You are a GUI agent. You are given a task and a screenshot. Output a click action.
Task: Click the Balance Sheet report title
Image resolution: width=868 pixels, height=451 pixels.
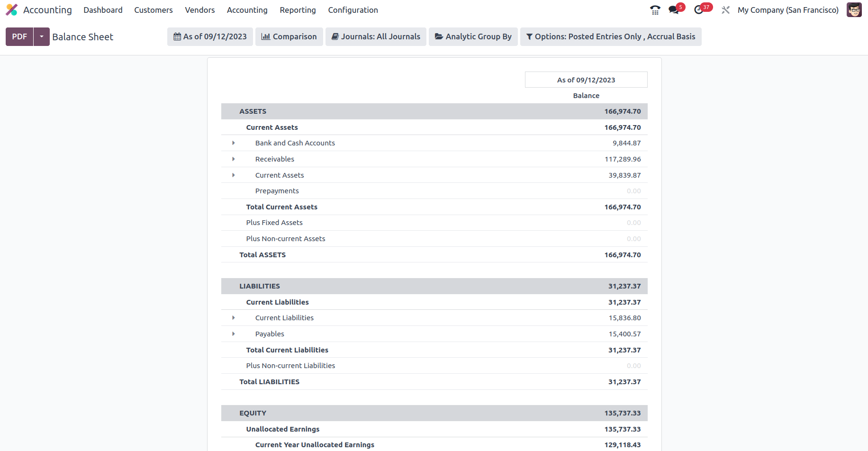(83, 37)
